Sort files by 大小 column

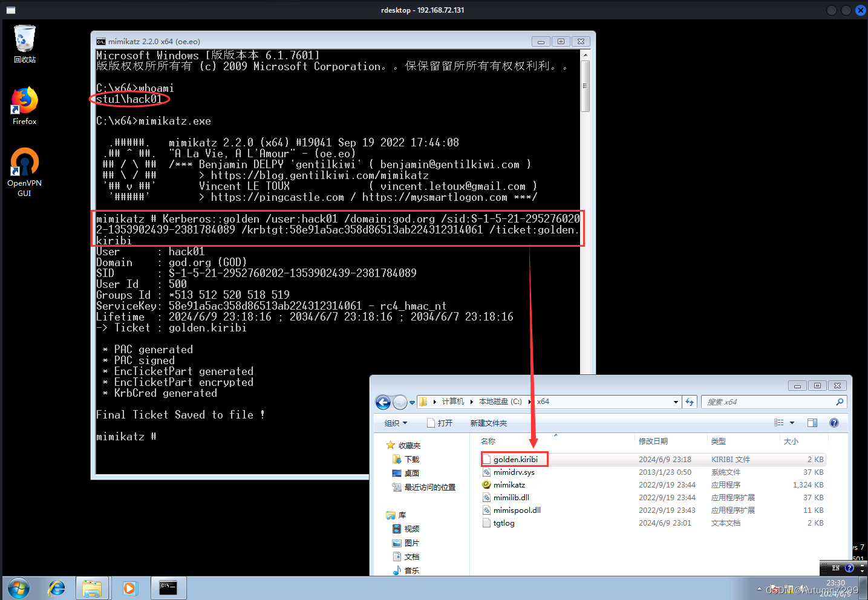pyautogui.click(x=791, y=442)
